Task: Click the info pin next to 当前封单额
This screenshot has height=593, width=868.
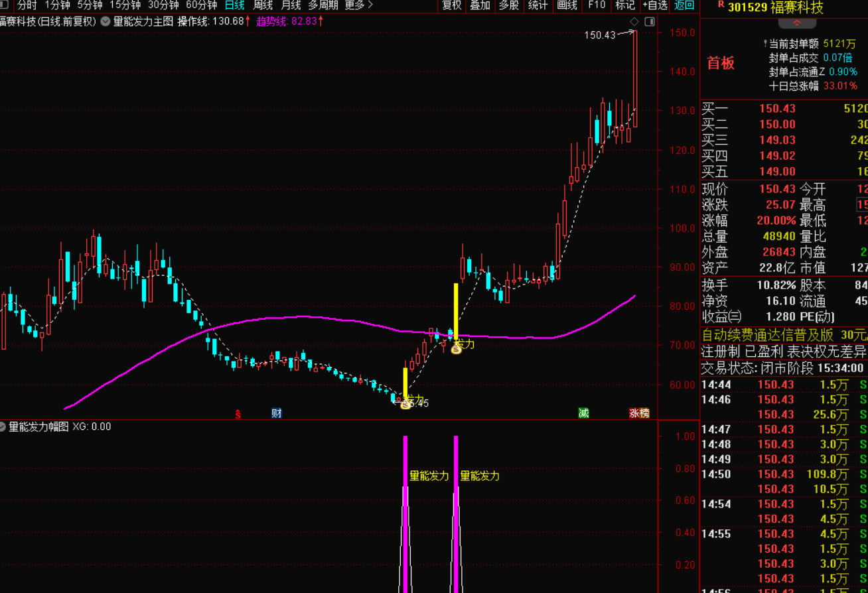Action: [x=765, y=44]
